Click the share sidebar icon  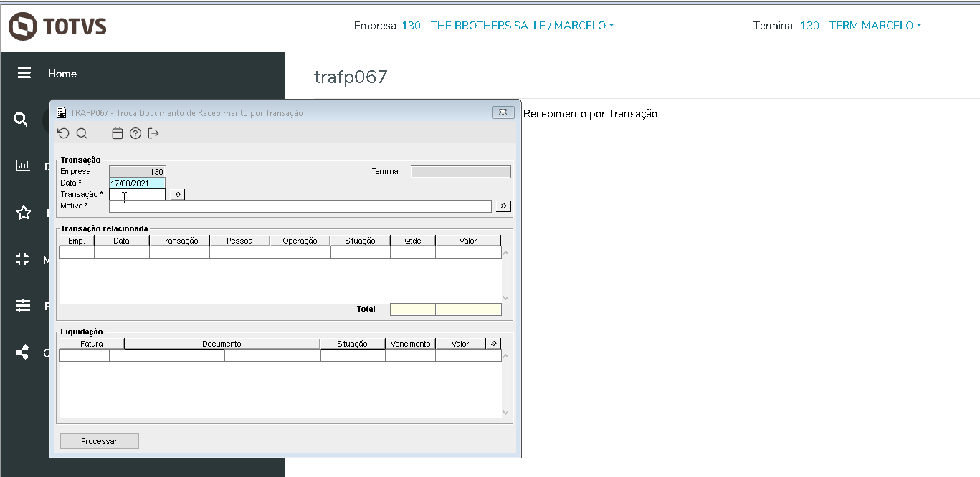pyautogui.click(x=23, y=352)
